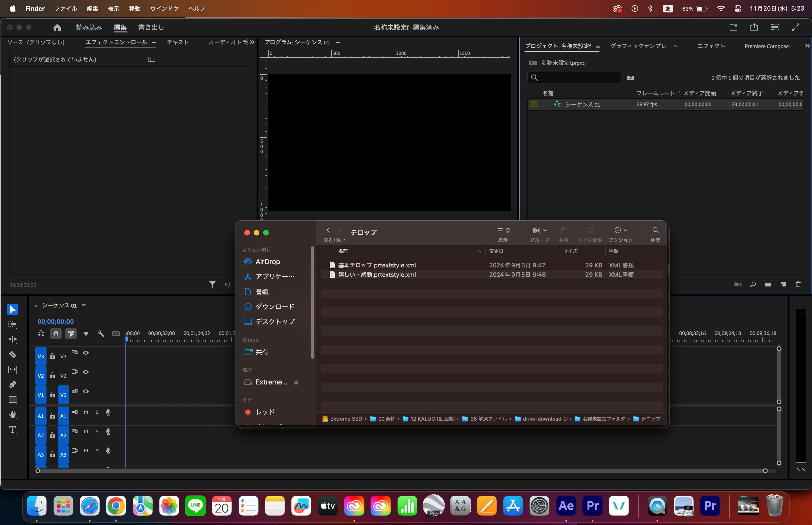The width and height of the screenshot is (812, 525).
Task: Toggle lock on track V3
Action: point(52,356)
